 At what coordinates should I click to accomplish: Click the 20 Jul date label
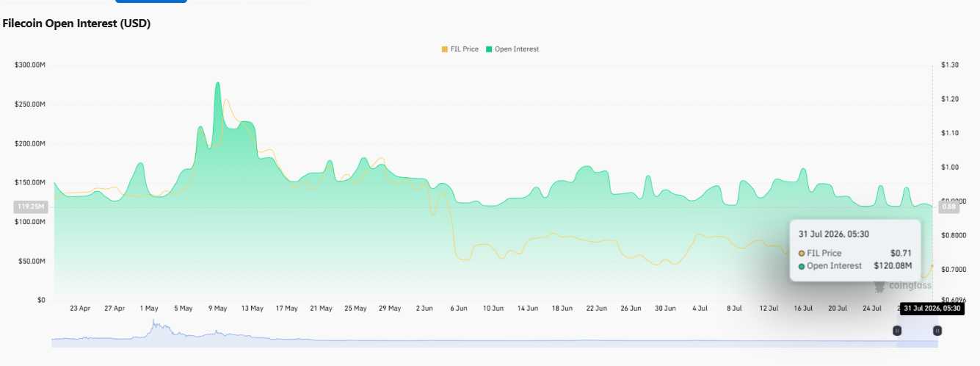pyautogui.click(x=838, y=309)
